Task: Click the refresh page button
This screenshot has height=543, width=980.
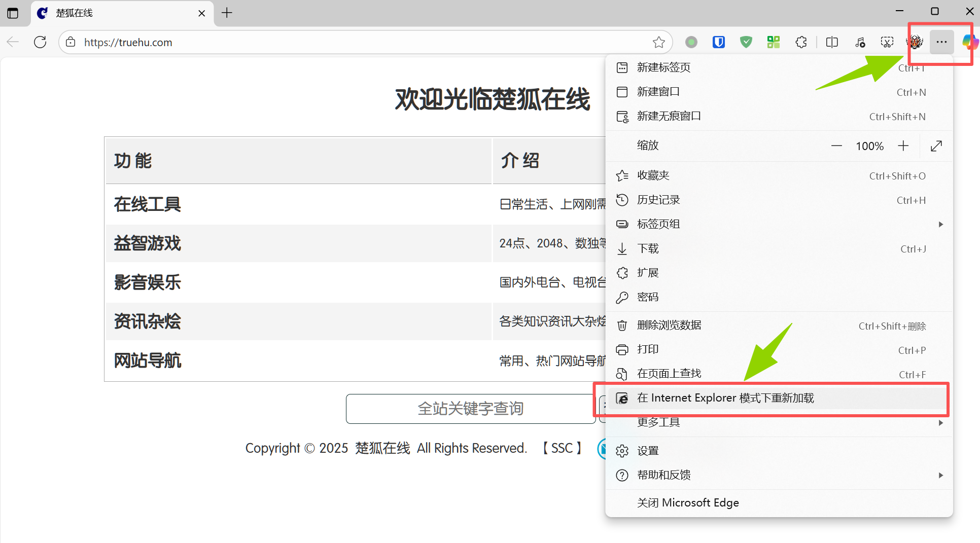Action: [40, 42]
